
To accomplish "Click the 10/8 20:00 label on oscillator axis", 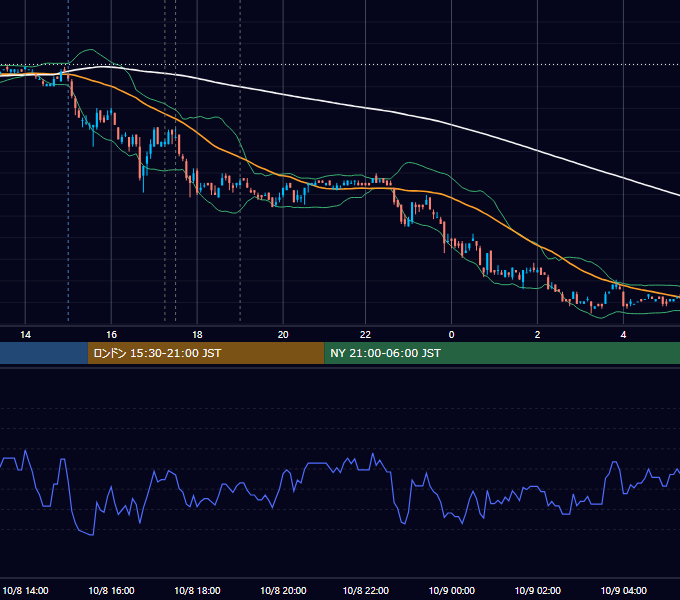I will pos(283,590).
